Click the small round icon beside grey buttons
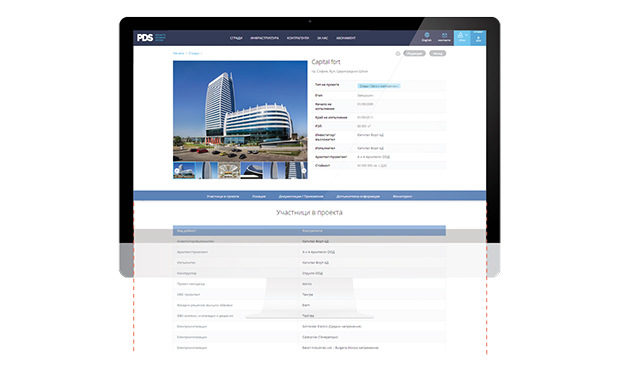620x370 pixels. click(x=398, y=53)
